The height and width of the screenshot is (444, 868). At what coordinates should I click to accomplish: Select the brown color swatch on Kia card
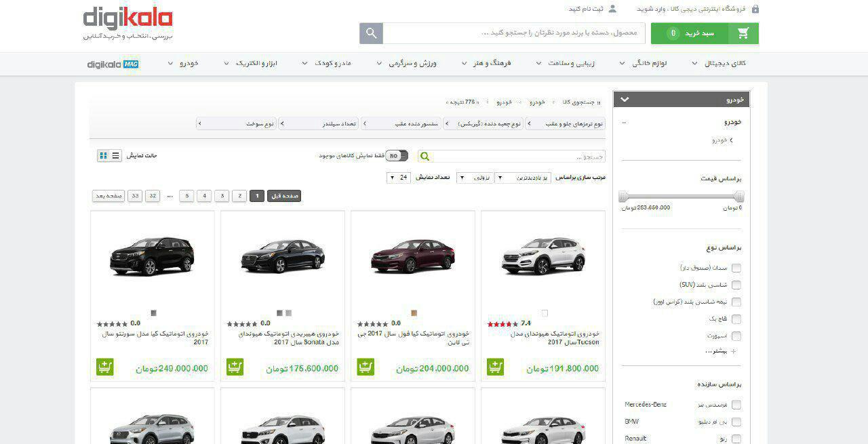[414, 313]
